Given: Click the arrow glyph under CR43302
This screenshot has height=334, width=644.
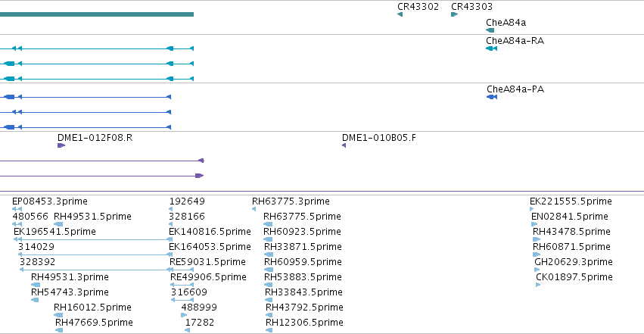Looking at the screenshot, I should [x=400, y=14].
